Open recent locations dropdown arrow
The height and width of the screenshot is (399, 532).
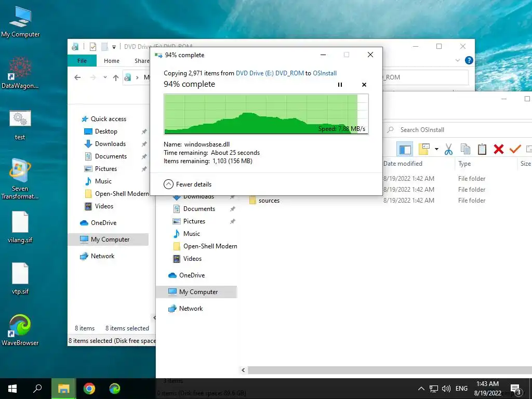(x=105, y=77)
